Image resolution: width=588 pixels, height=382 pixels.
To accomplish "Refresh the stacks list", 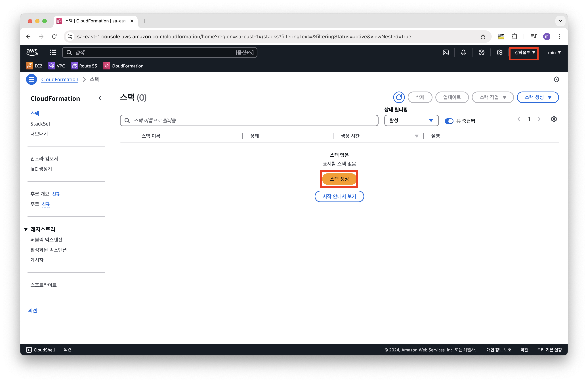I will pyautogui.click(x=399, y=97).
